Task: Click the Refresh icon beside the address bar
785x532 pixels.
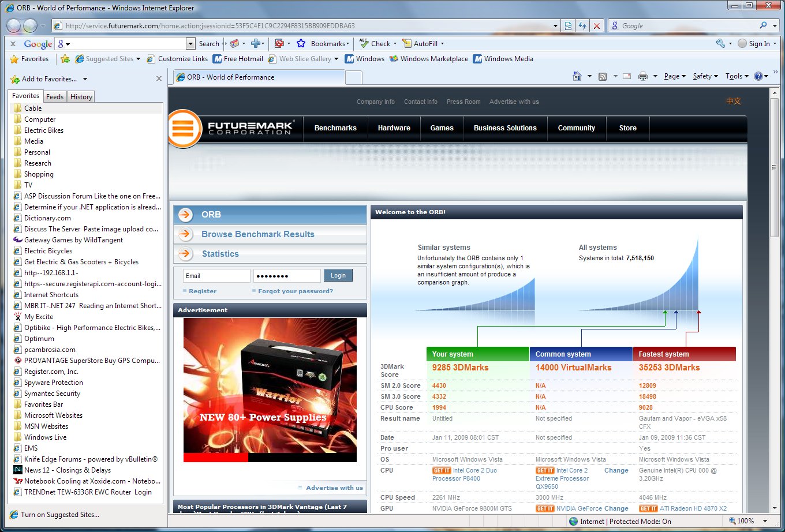Action: 582,26
